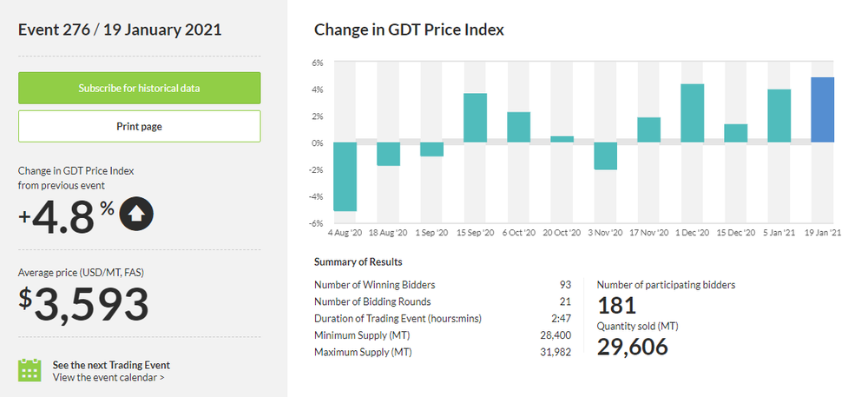This screenshot has width=868, height=397.
Task: Click the Quantity sold 29,606 value
Action: (633, 347)
